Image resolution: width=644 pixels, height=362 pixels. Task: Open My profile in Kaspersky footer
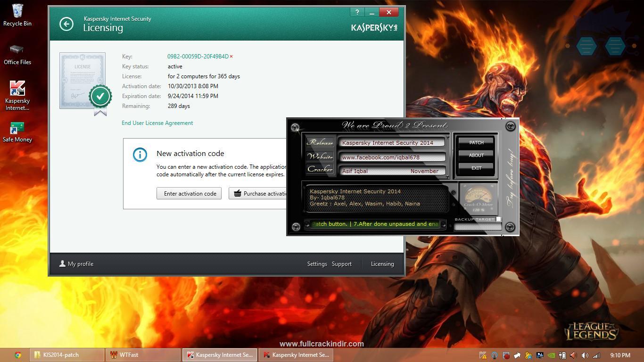click(x=76, y=264)
